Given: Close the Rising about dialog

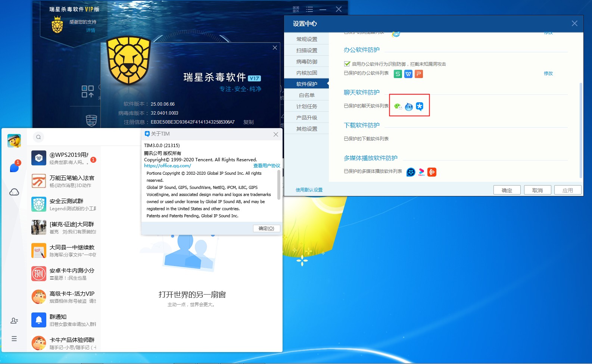Looking at the screenshot, I should point(275,48).
